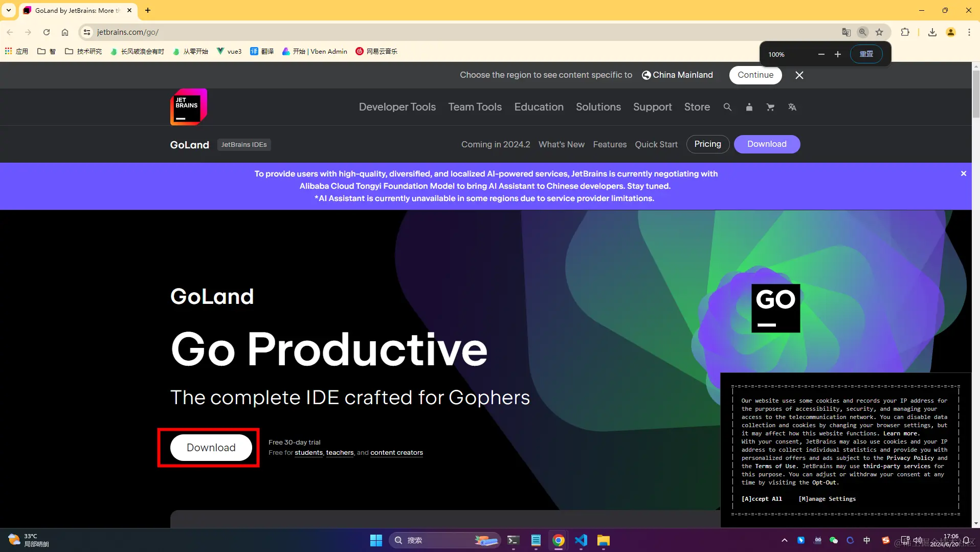This screenshot has width=980, height=552.
Task: Open the terminal app from taskbar
Action: pos(514,540)
